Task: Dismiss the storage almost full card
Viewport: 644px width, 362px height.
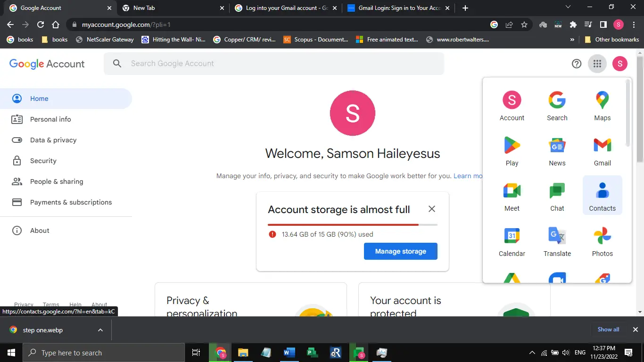Action: (432, 209)
